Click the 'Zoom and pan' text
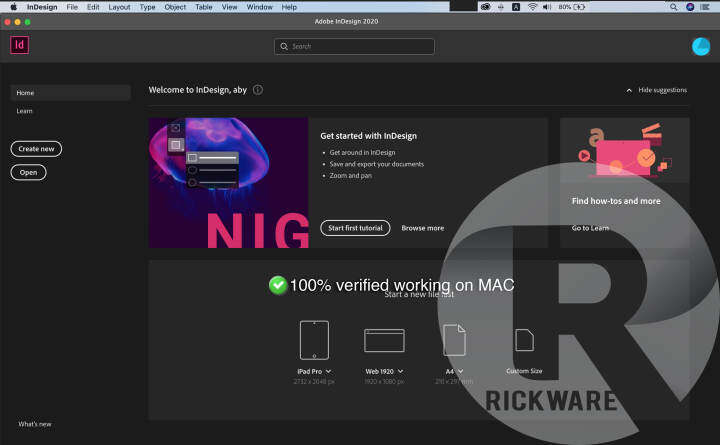 pyautogui.click(x=350, y=175)
